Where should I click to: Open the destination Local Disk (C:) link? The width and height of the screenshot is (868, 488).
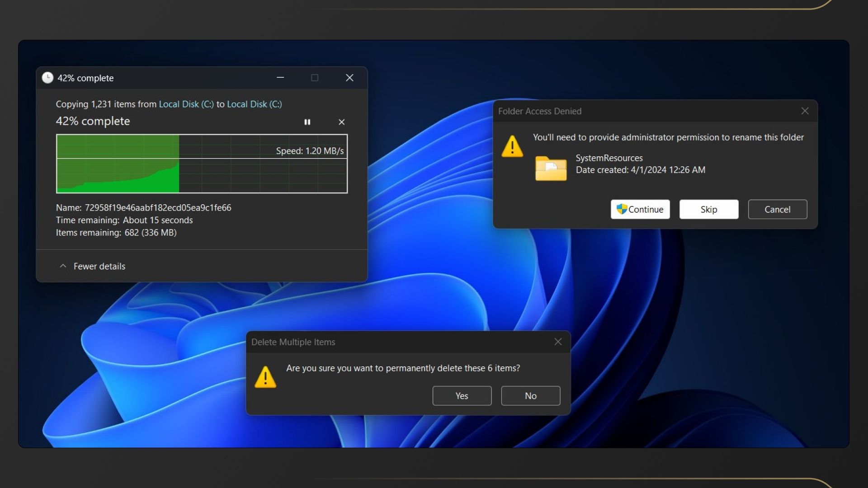[x=254, y=104]
